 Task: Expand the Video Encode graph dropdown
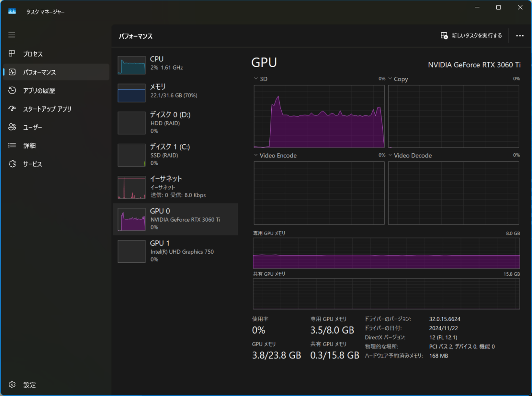256,155
